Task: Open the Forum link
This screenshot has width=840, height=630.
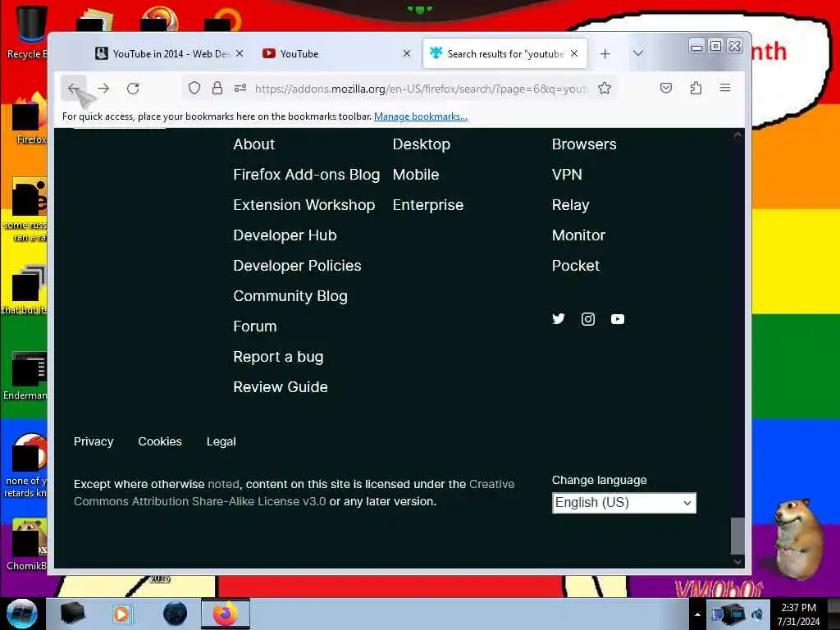Action: tap(255, 326)
